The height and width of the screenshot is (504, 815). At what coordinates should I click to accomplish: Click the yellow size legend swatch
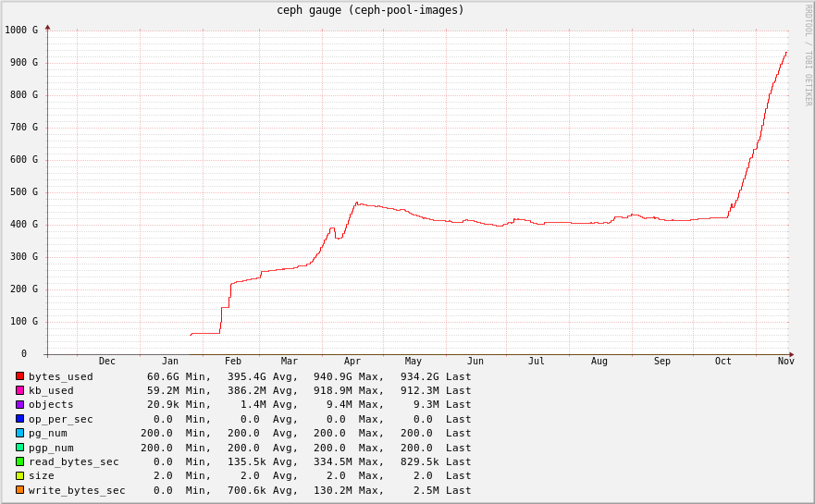point(19,475)
